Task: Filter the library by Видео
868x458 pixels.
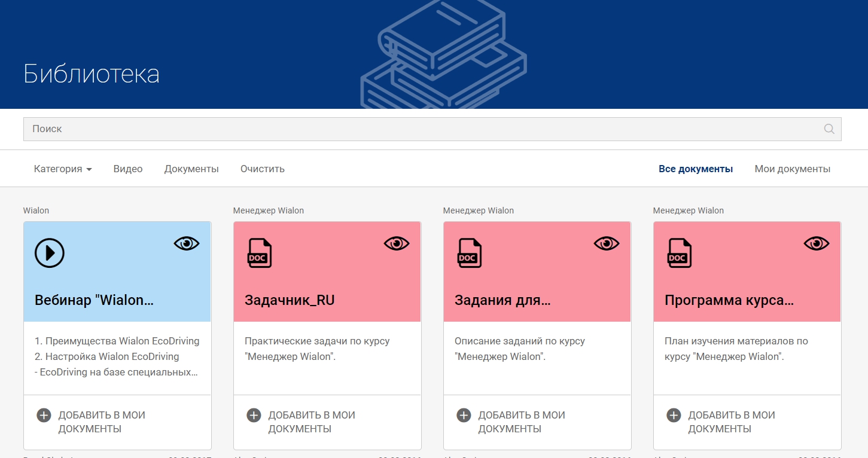Action: click(x=127, y=168)
